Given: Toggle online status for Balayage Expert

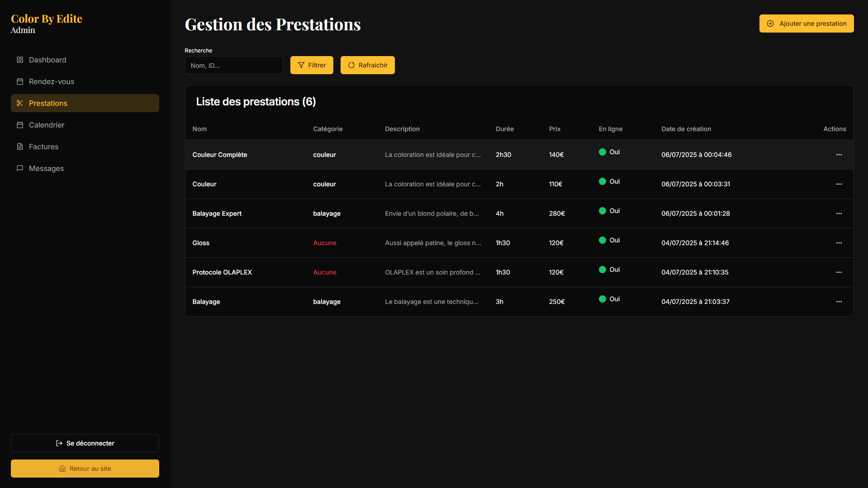Looking at the screenshot, I should pos(602,211).
